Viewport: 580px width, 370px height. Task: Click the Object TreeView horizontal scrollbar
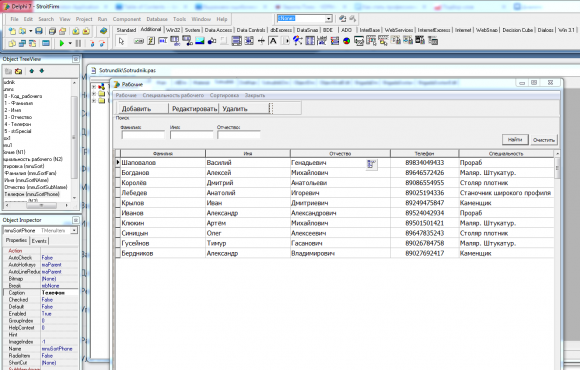click(37, 205)
